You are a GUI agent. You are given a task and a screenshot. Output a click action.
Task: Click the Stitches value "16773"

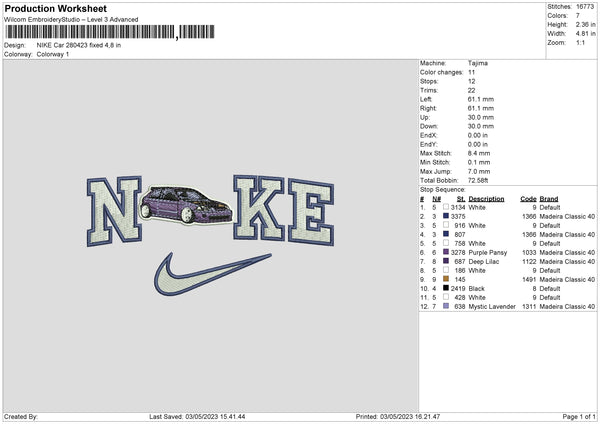pos(585,7)
